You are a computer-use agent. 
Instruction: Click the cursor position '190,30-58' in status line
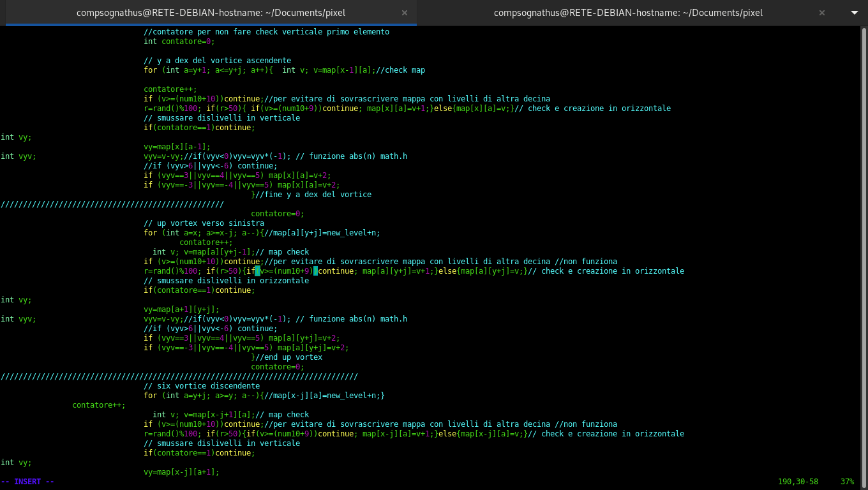click(798, 482)
